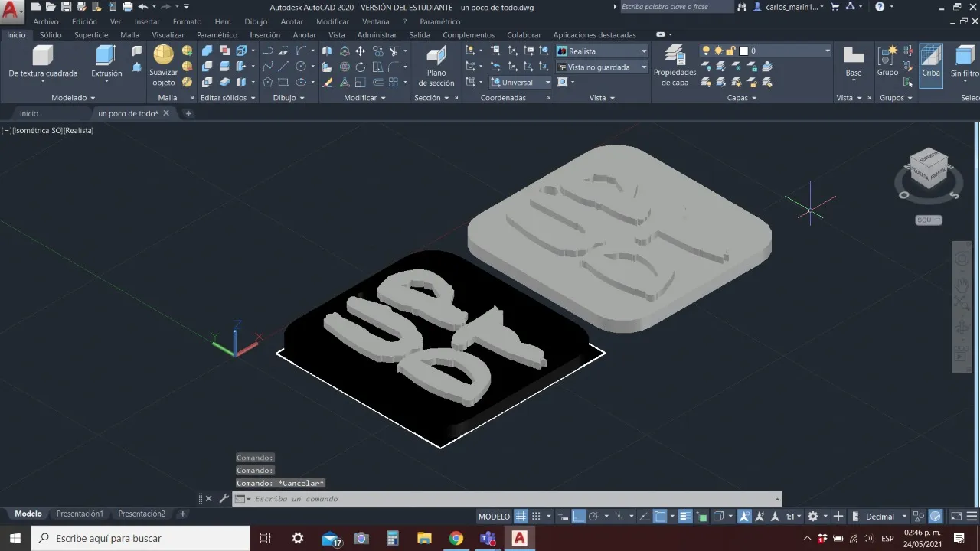Open the Realista visual style dropdown
Screen dimensions: 980x551
[x=602, y=51]
